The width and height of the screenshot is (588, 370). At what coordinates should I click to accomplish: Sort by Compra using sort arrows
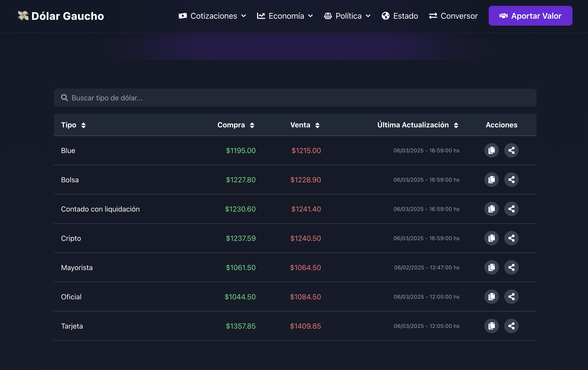(x=252, y=125)
